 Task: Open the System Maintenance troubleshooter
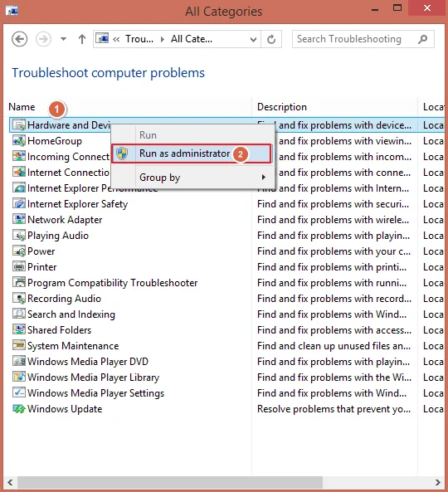[73, 346]
